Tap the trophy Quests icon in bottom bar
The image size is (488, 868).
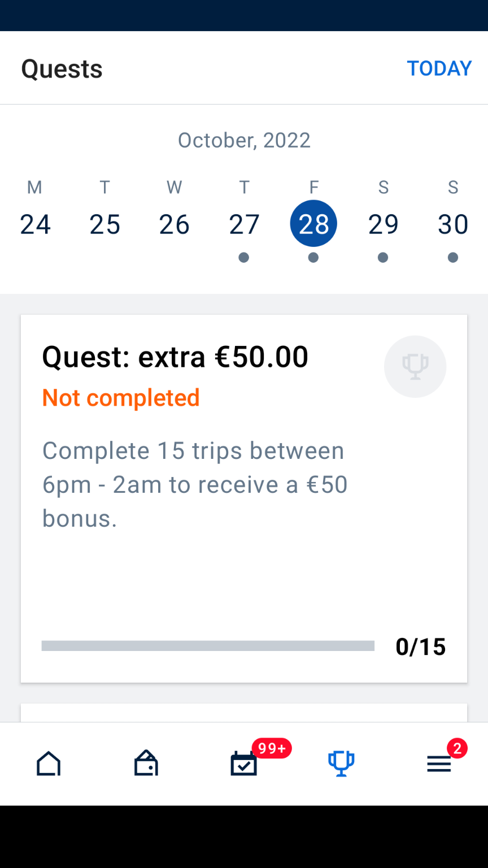(341, 764)
